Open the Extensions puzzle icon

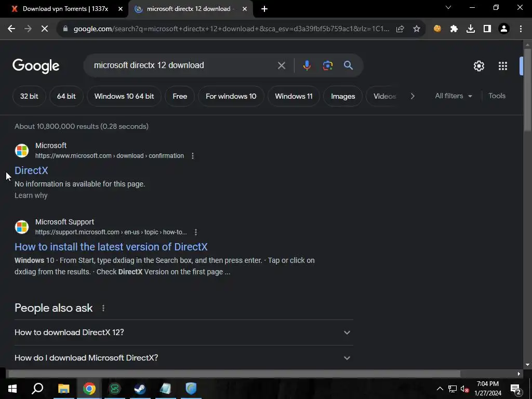pyautogui.click(x=454, y=29)
